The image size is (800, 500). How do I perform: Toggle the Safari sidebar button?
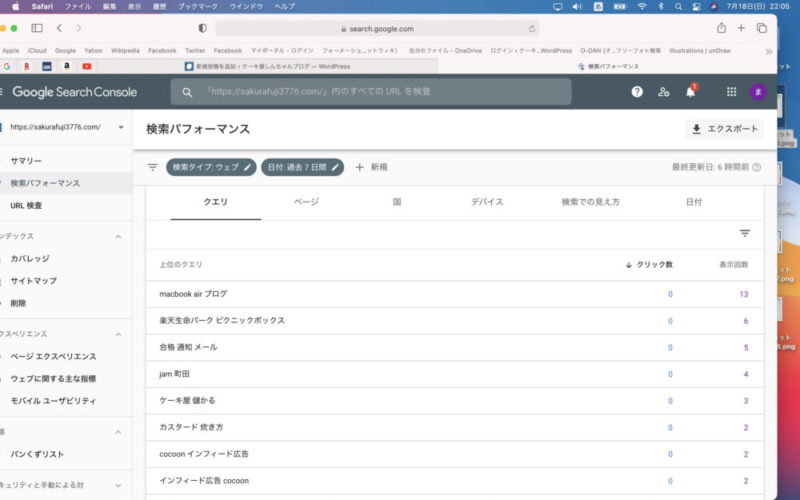pos(37,28)
